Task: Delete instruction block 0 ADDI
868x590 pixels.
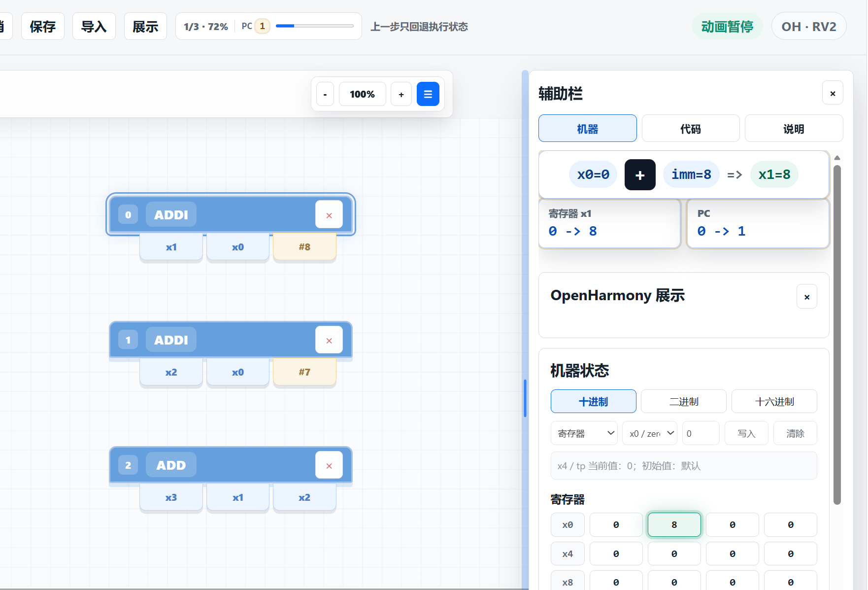Action: click(329, 215)
